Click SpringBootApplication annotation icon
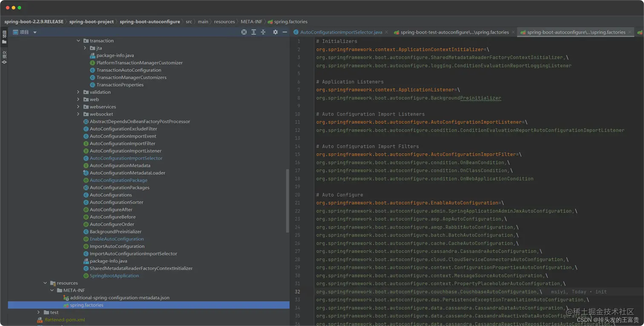The width and height of the screenshot is (644, 326). [86, 276]
